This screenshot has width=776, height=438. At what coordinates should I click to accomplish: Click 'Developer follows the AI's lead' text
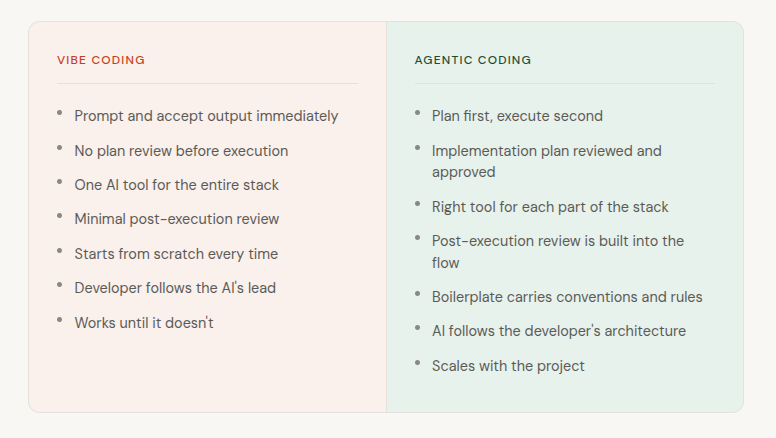tap(175, 288)
